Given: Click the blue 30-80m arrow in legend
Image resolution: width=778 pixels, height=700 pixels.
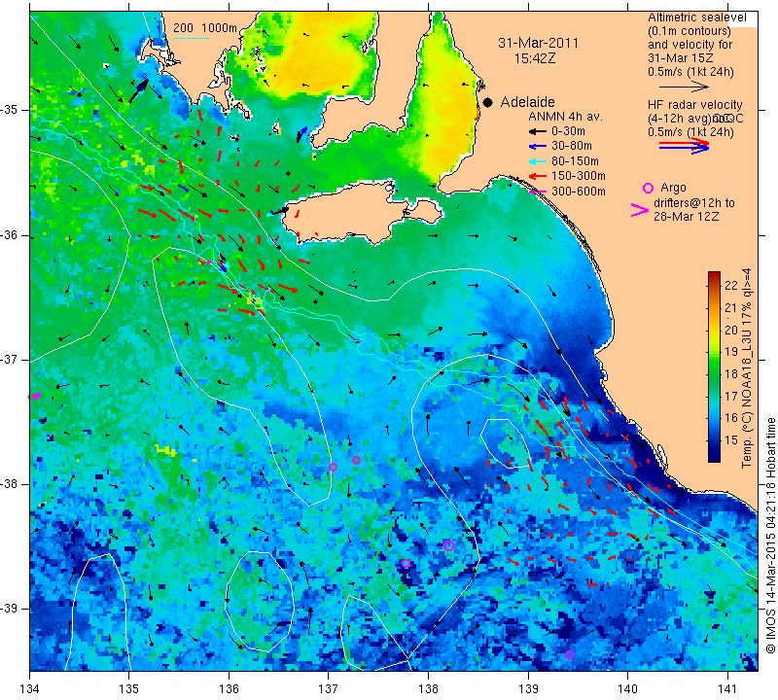Looking at the screenshot, I should tap(537, 147).
